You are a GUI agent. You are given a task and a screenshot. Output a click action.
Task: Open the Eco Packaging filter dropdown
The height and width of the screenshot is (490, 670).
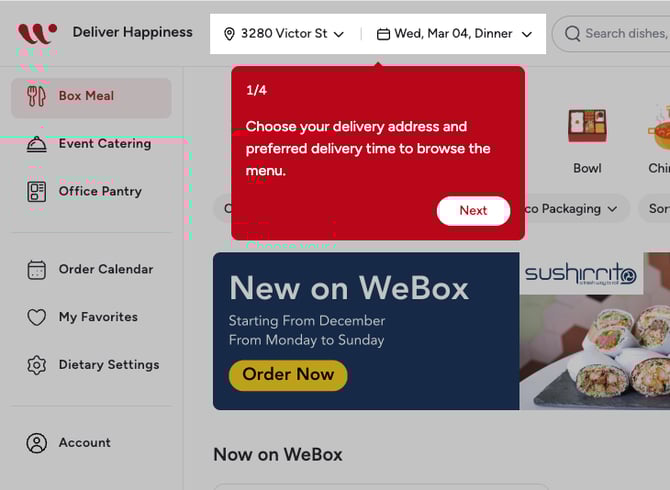(571, 209)
